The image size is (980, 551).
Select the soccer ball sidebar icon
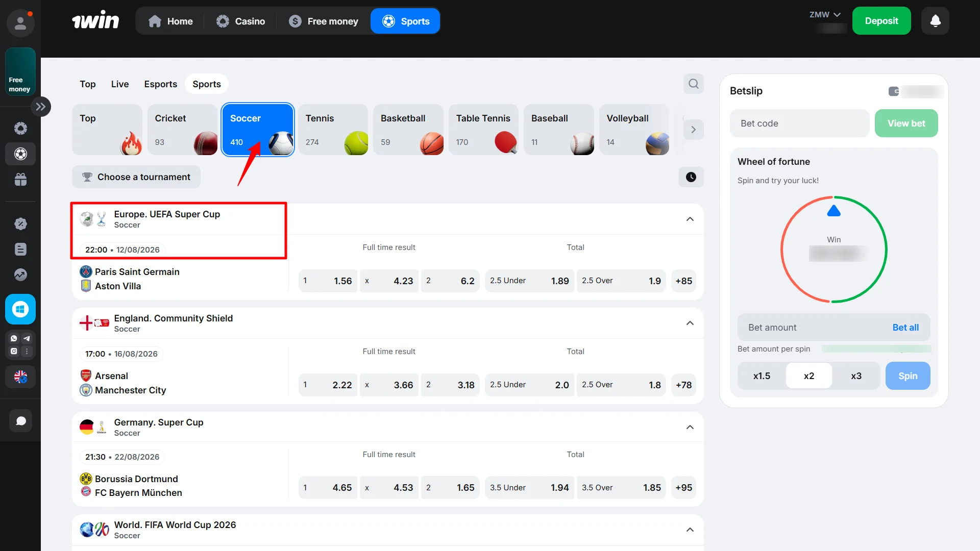point(20,154)
